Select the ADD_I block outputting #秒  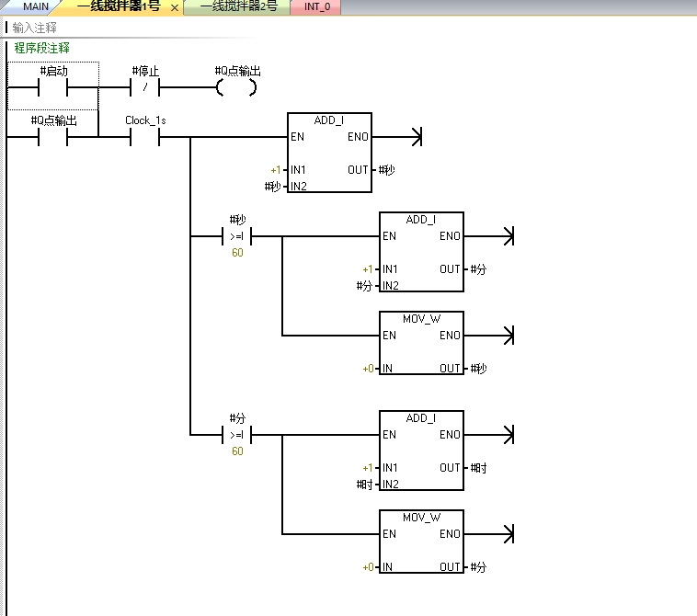coord(329,153)
